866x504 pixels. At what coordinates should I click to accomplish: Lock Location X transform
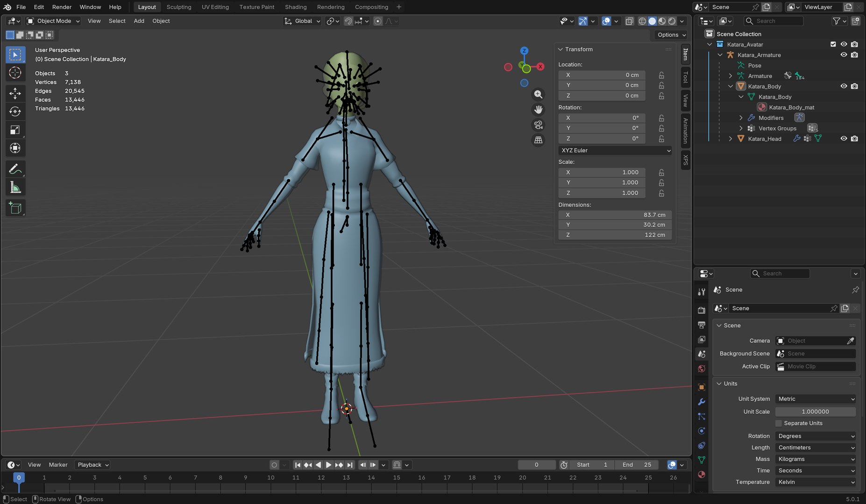coord(661,75)
